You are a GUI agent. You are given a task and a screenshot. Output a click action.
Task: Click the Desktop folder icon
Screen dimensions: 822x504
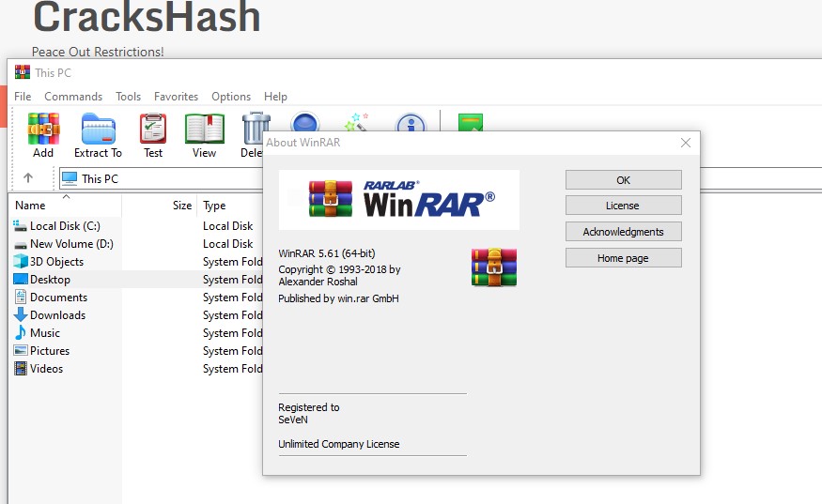click(21, 280)
